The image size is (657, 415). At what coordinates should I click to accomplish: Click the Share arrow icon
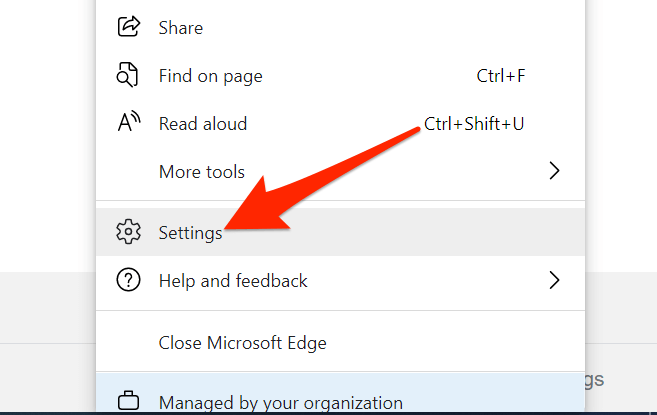[x=128, y=27]
